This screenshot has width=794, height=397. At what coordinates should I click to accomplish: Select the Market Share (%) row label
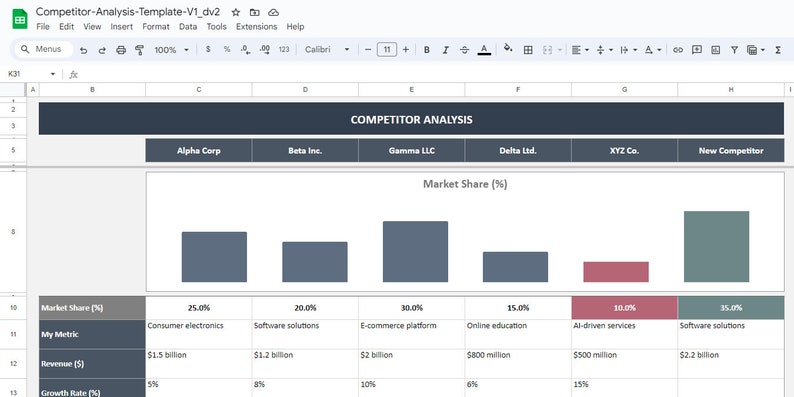pyautogui.click(x=92, y=308)
